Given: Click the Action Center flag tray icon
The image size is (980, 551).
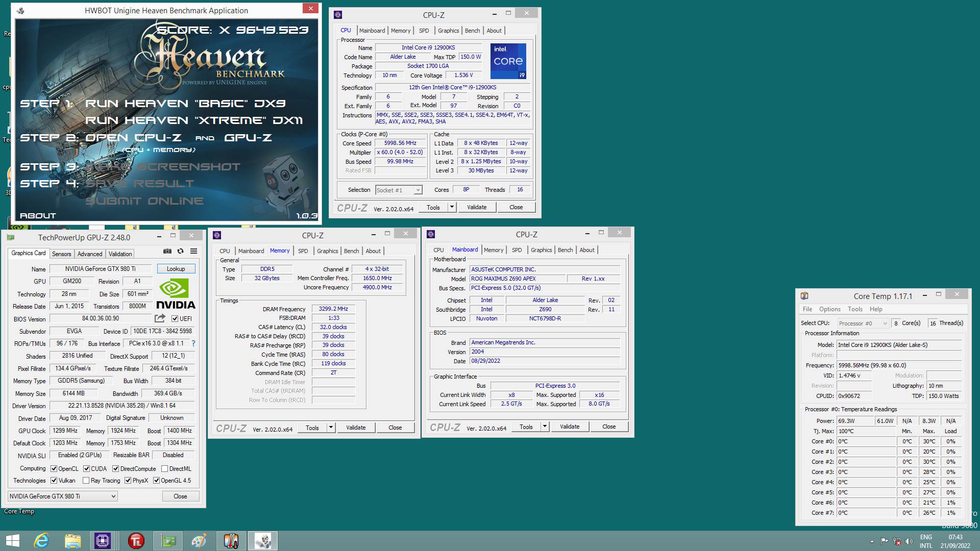Looking at the screenshot, I should [884, 541].
